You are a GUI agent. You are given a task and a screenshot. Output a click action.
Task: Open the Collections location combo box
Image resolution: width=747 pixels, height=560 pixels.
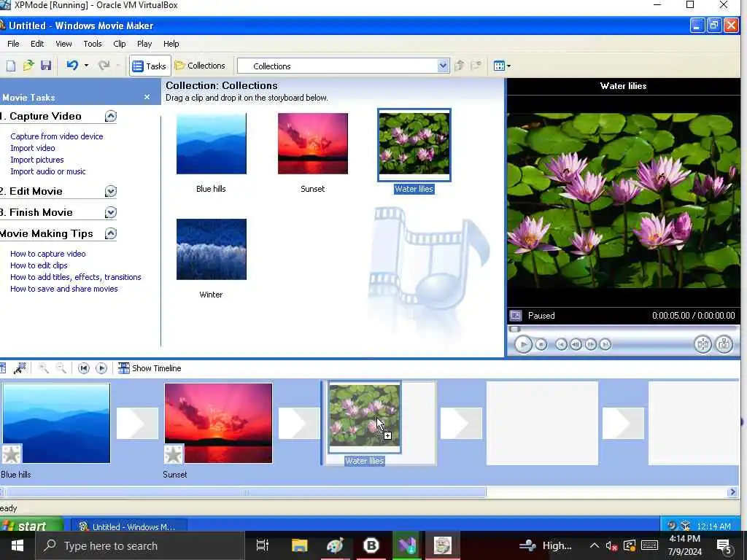pos(343,66)
